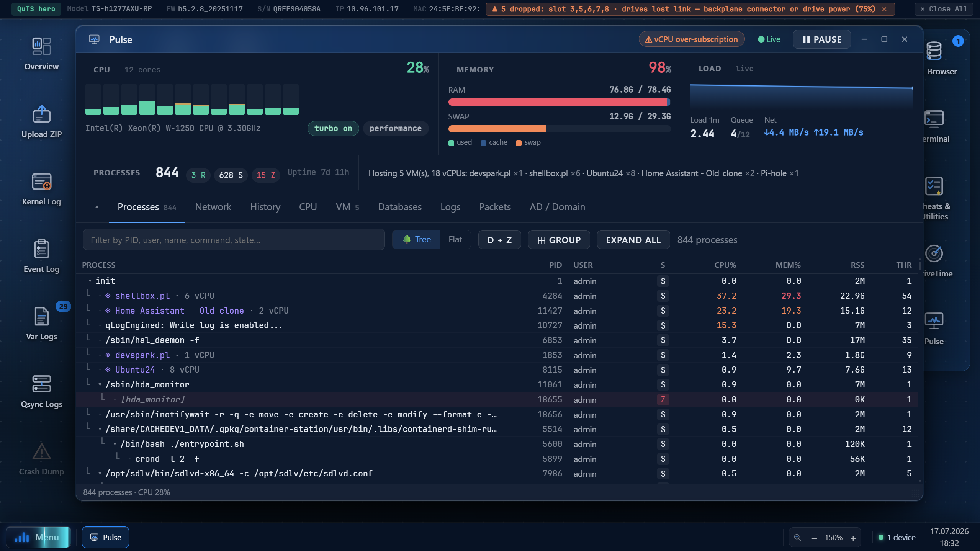Click the vCPU over-subscription warning
980x551 pixels.
692,39
